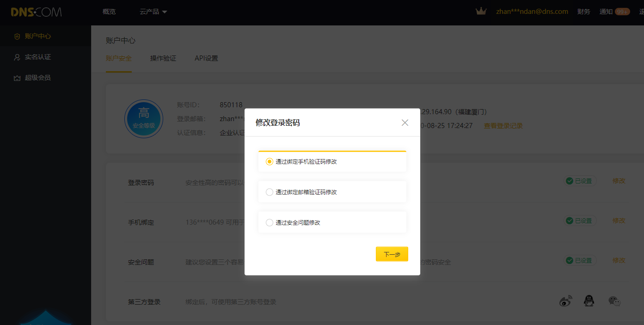Click the QQ penguin login icon
644x325 pixels.
(589, 301)
